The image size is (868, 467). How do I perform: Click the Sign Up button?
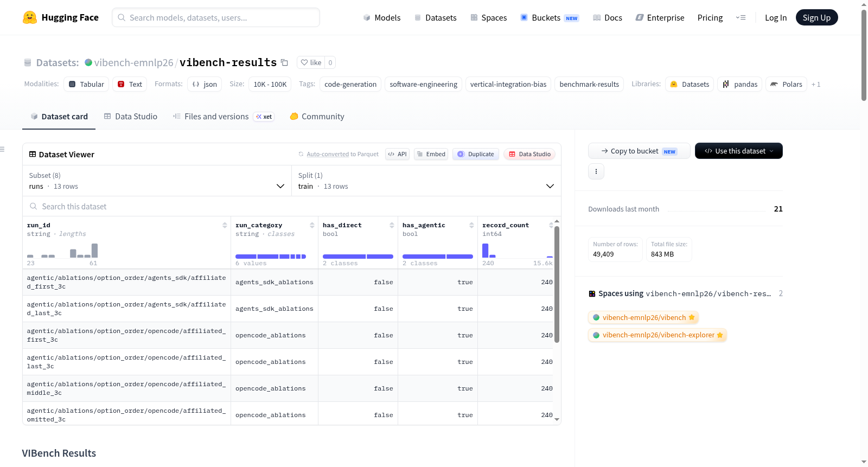coord(816,17)
